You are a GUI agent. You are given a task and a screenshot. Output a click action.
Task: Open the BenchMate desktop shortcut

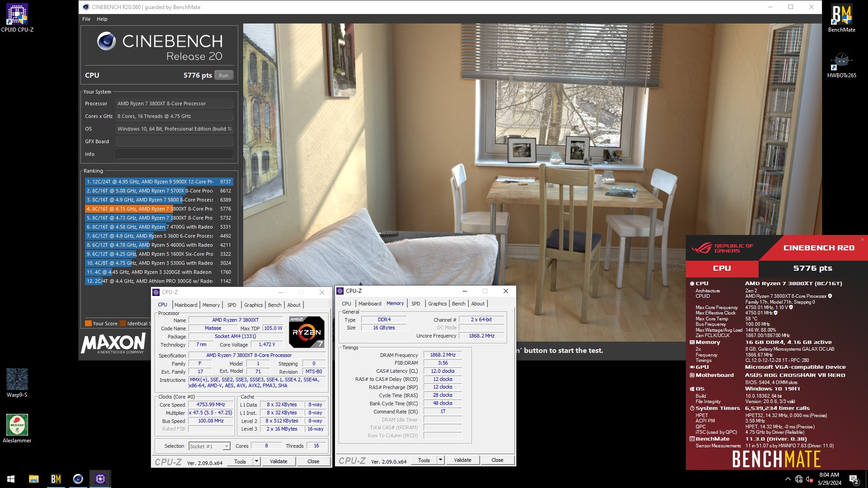(x=841, y=18)
